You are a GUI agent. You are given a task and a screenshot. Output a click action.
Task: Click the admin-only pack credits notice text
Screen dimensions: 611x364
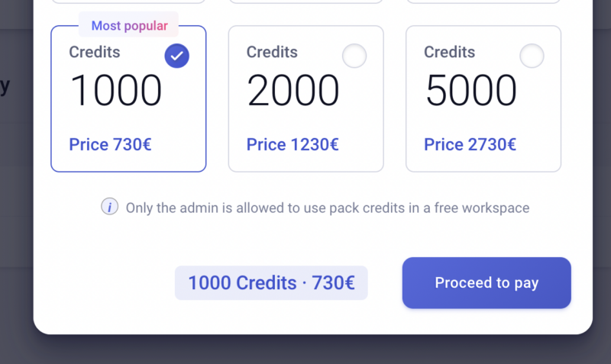click(328, 208)
